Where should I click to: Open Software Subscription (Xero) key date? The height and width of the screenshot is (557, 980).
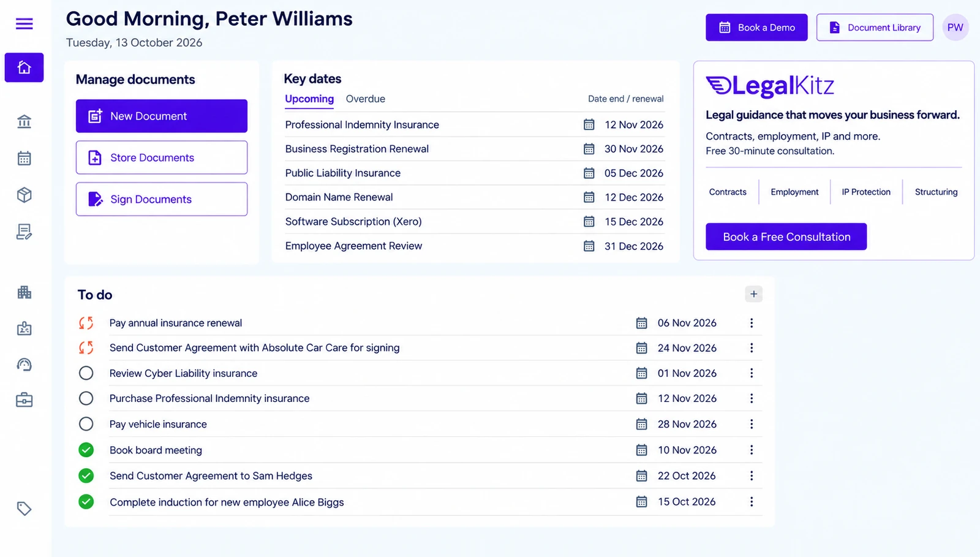475,222
